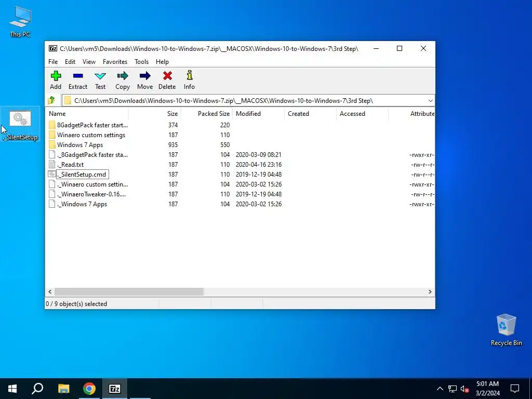The height and width of the screenshot is (399, 532).
Task: Click the taskbar clock showing 5:01 AM
Action: [487, 389]
